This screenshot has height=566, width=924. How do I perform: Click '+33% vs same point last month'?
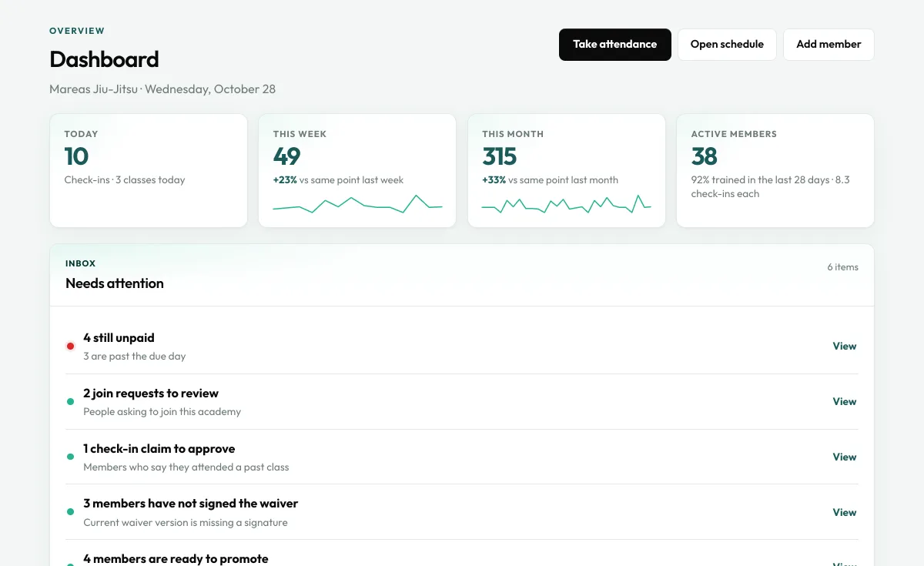550,180
